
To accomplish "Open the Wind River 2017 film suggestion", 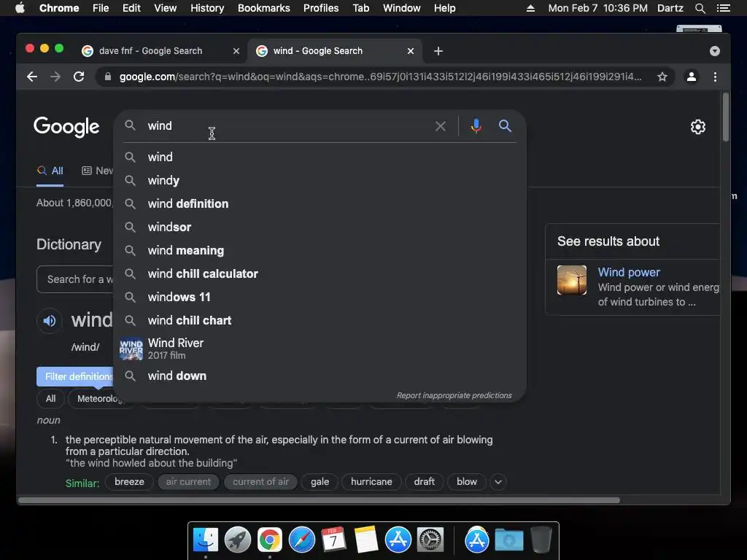I will (x=320, y=349).
